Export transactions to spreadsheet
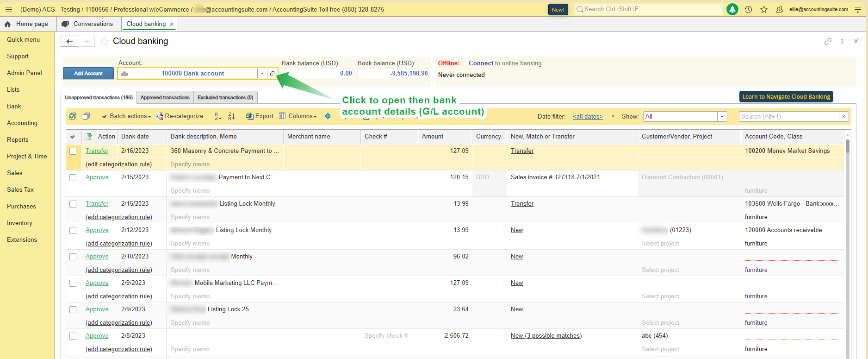 pos(260,116)
